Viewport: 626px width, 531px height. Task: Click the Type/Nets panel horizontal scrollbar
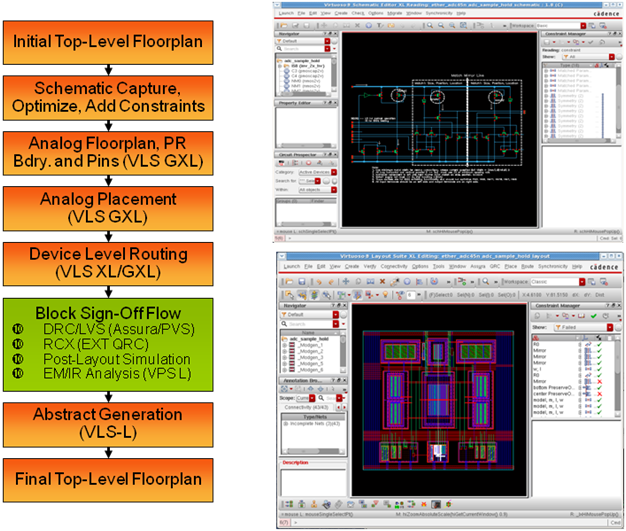(x=314, y=451)
